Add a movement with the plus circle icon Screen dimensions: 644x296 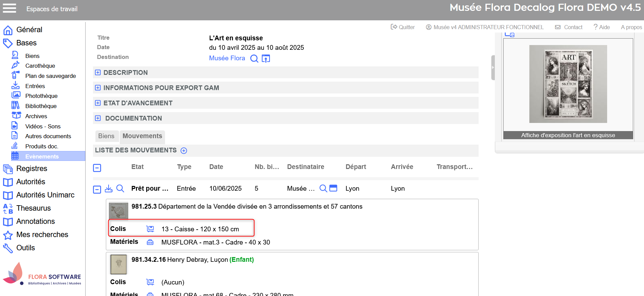pos(184,151)
